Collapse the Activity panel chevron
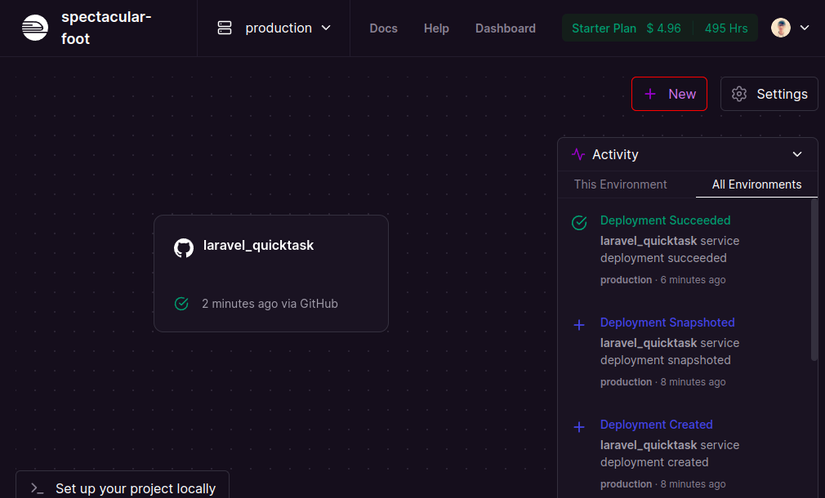Screen dimensions: 825x498 pyautogui.click(x=797, y=154)
